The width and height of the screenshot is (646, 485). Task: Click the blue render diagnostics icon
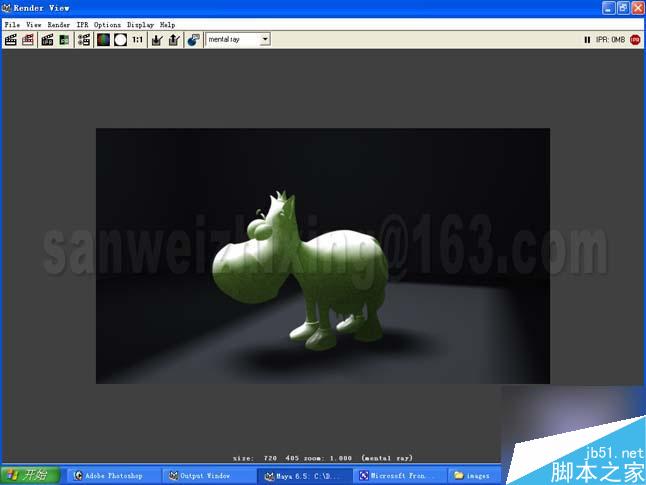pos(193,40)
